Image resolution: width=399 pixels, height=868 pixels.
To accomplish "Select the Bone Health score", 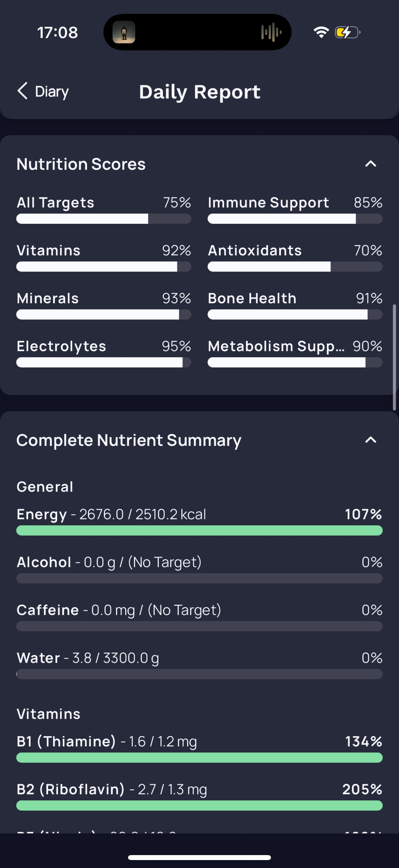I will pos(295,305).
